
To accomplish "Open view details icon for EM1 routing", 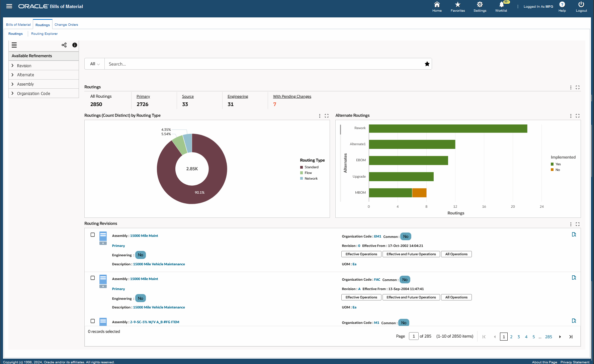I will click(x=574, y=235).
